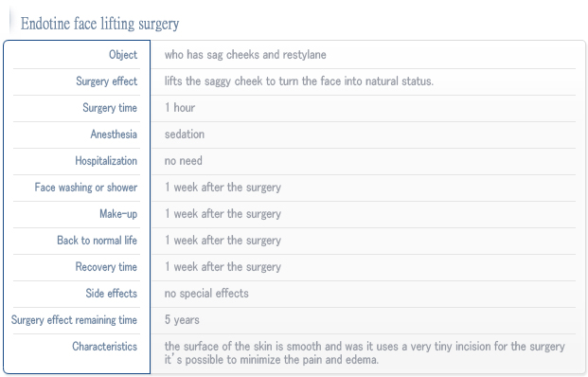Click the Back to normal life label
588x377 pixels.
[x=97, y=241]
